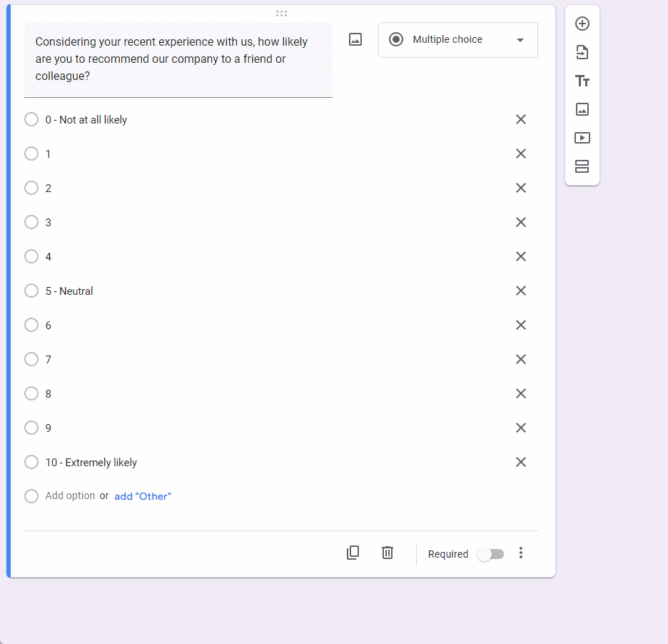This screenshot has width=668, height=644.
Task: Insert an image using the sidebar image icon
Action: 582,109
